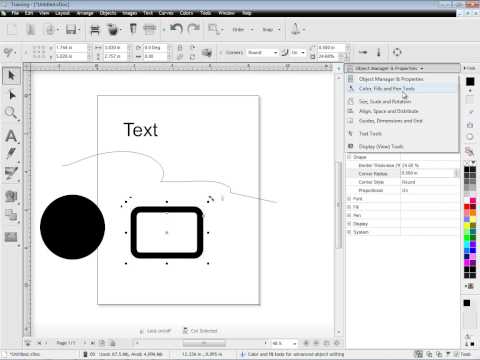This screenshot has height=360, width=480.
Task: Click the vertical canvas scrollbar
Action: pyautogui.click(x=339, y=205)
